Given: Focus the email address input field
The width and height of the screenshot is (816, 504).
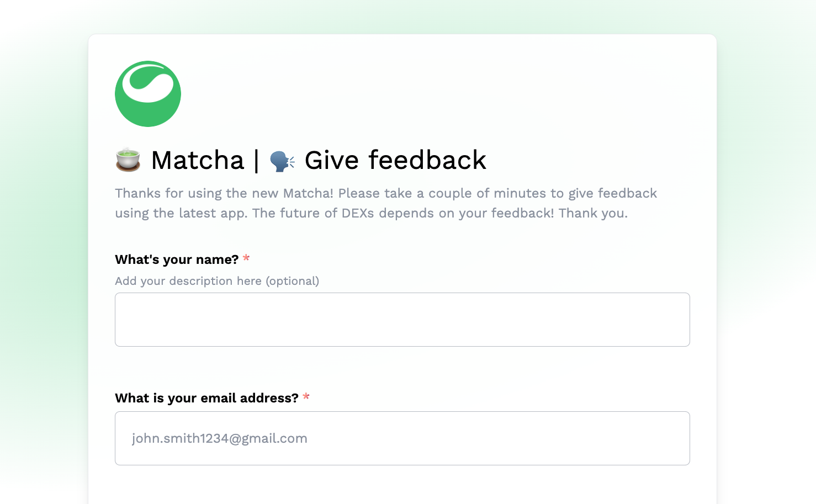Looking at the screenshot, I should click(402, 438).
